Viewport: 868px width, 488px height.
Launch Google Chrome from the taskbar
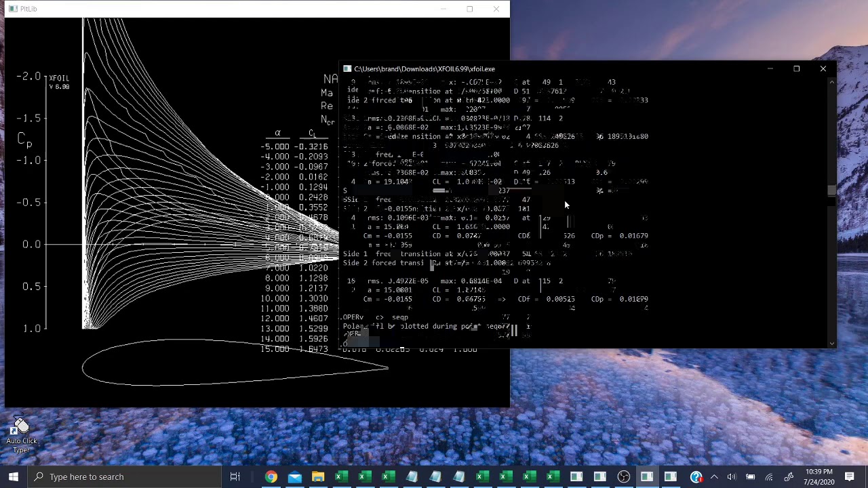[x=271, y=476]
